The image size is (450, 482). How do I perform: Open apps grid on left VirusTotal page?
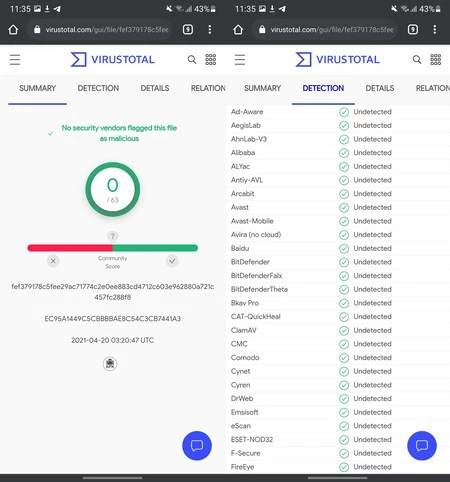pos(211,60)
